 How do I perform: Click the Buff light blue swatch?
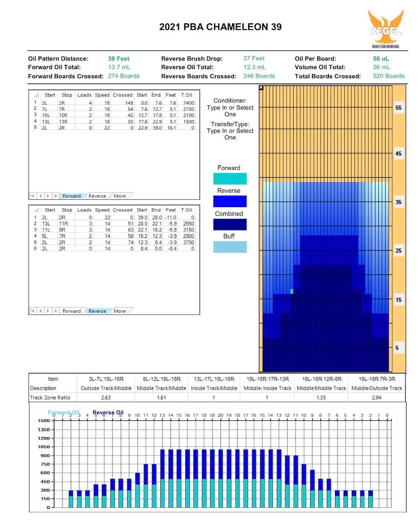[230, 247]
